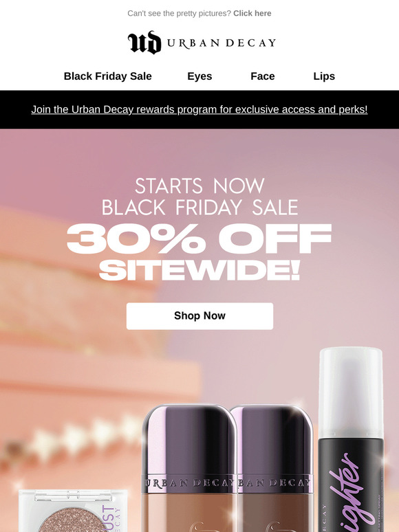The width and height of the screenshot is (399, 532).
Task: Click the 'Can't see the pretty pictures?' text
Action: pos(180,13)
